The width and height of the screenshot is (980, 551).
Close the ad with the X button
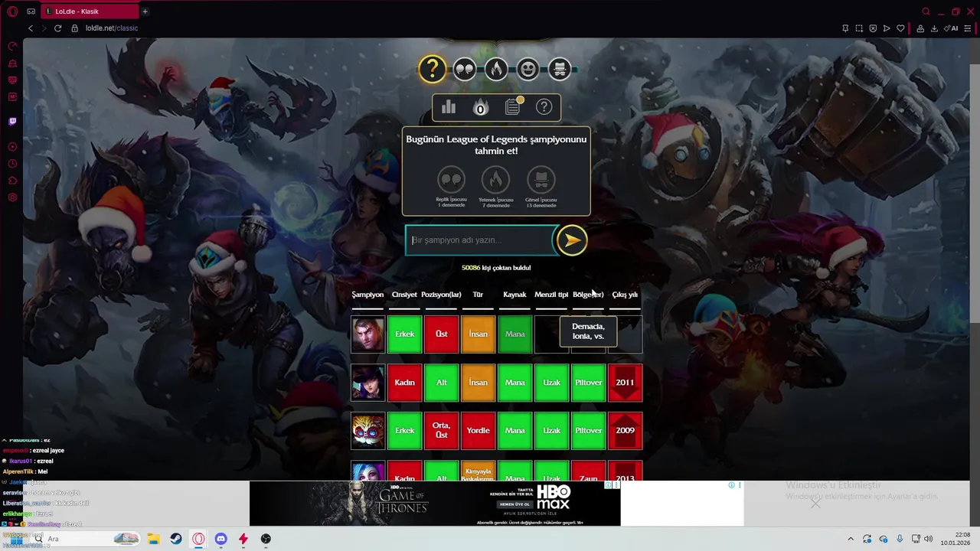coord(815,504)
